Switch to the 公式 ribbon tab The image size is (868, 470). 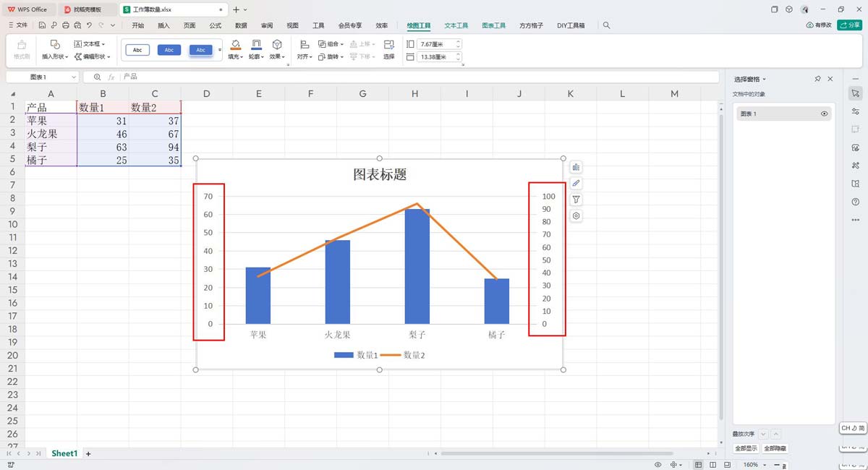215,25
